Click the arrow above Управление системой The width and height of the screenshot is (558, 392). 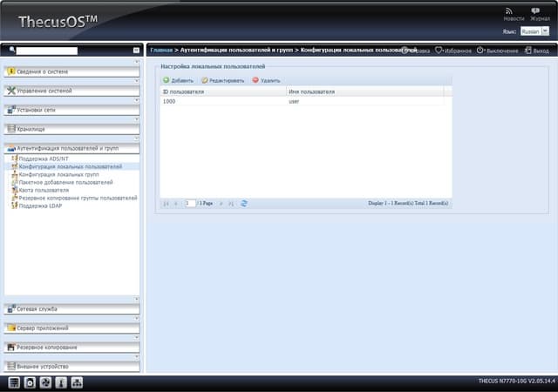137,81
